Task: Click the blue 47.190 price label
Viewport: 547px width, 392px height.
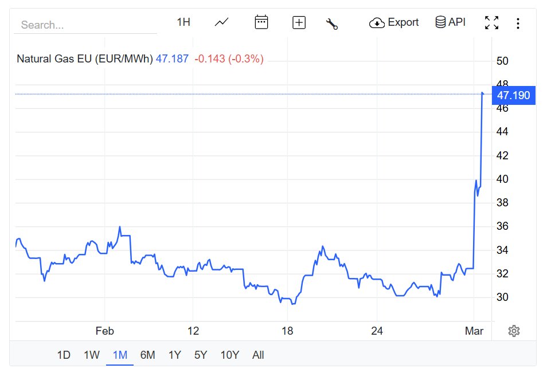Action: click(514, 95)
